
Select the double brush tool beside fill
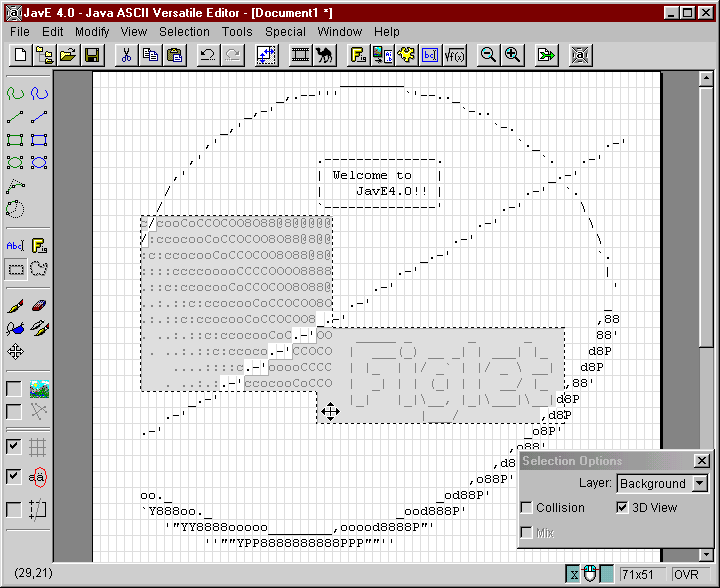coord(39,329)
